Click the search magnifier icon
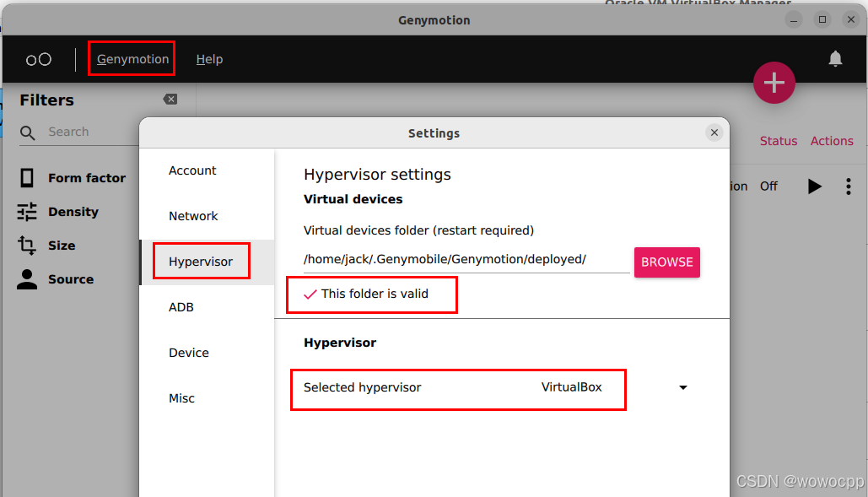Screen dimensions: 868x497 27,132
